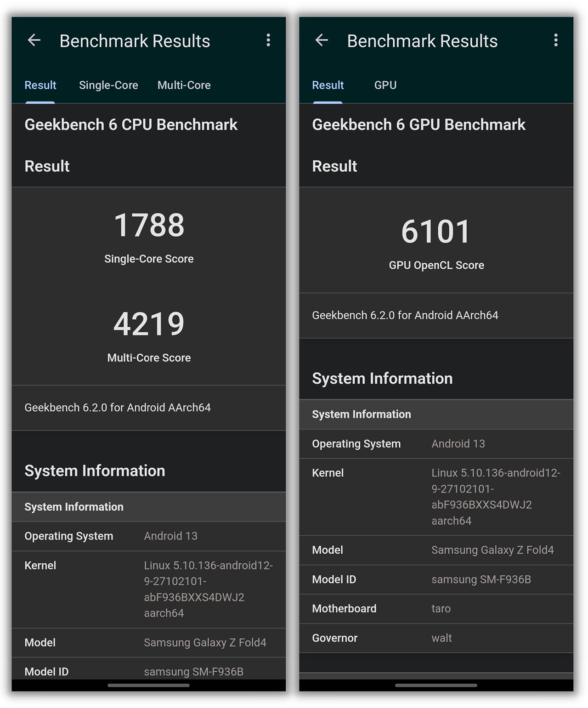Tap Samsung Galaxy Z Fold4 on GPU screen

click(492, 550)
